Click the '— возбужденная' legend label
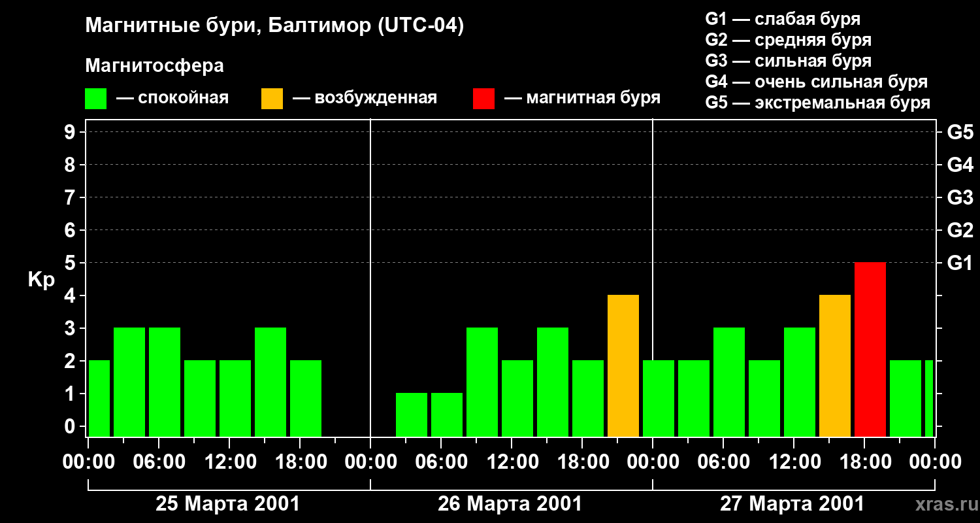The width and height of the screenshot is (980, 523). pos(365,98)
